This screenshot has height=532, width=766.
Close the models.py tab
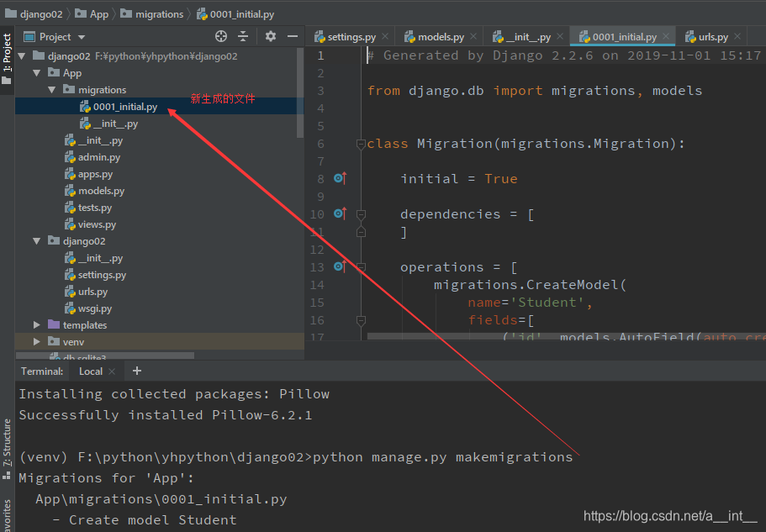473,37
